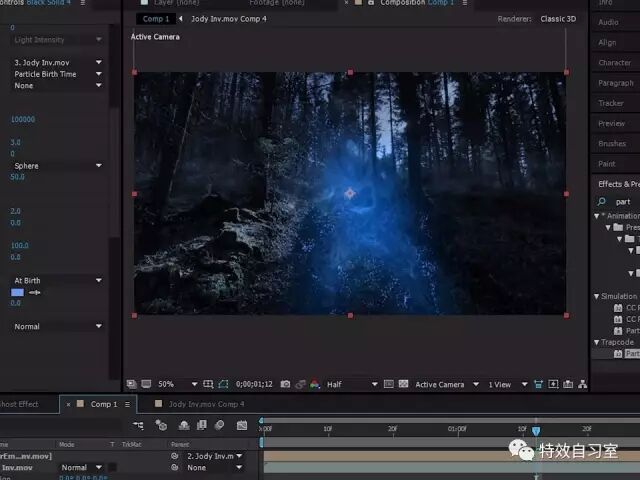Open the Normal transfer mode dropdown in effects
The height and width of the screenshot is (480, 640).
tap(58, 327)
